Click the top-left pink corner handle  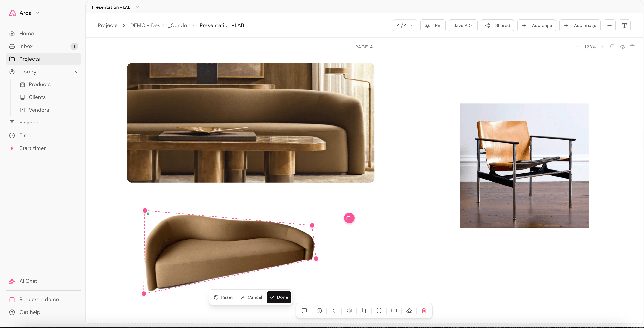(145, 211)
